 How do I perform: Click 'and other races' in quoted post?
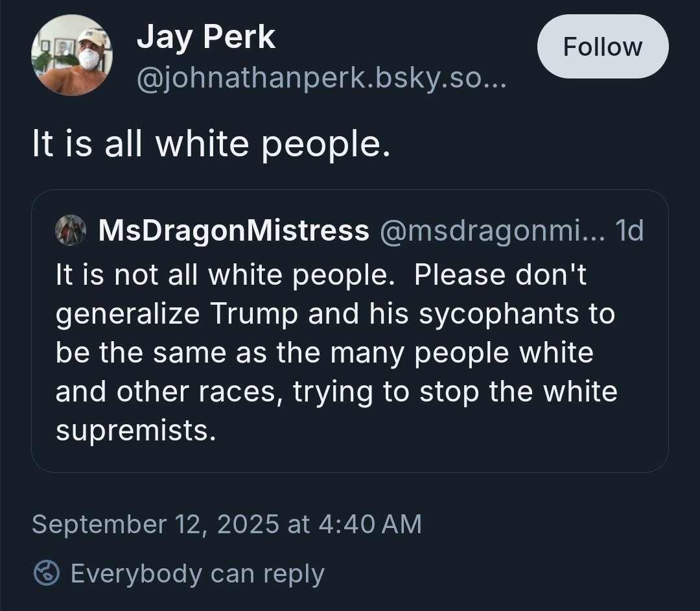[169, 392]
